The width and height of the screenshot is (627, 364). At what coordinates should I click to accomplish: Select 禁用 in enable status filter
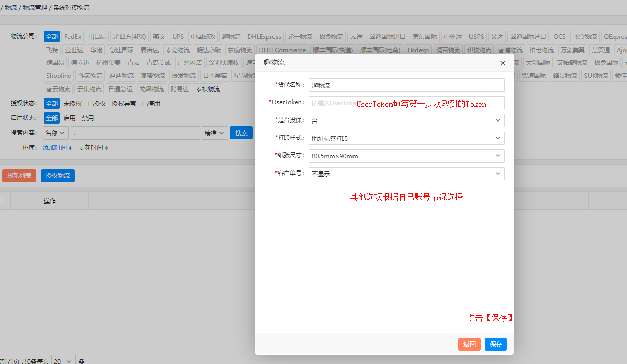pos(88,118)
